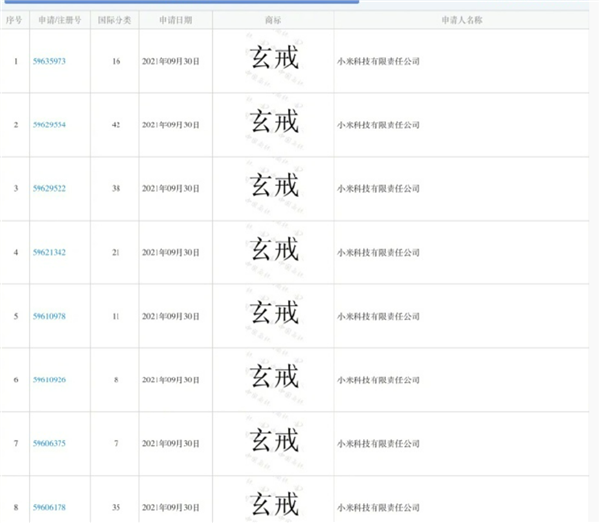Viewport: 600px width, 523px height.
Task: Click international class 8 cell
Action: pyautogui.click(x=116, y=380)
